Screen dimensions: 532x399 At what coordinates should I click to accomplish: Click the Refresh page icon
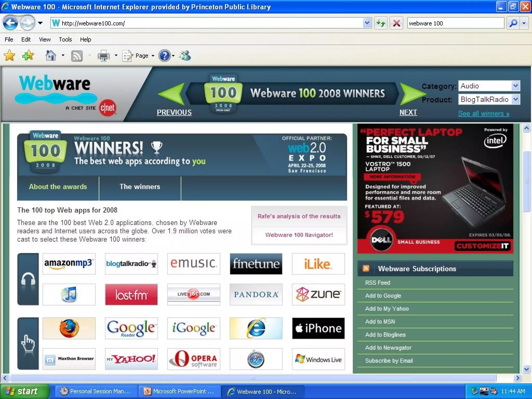[381, 23]
